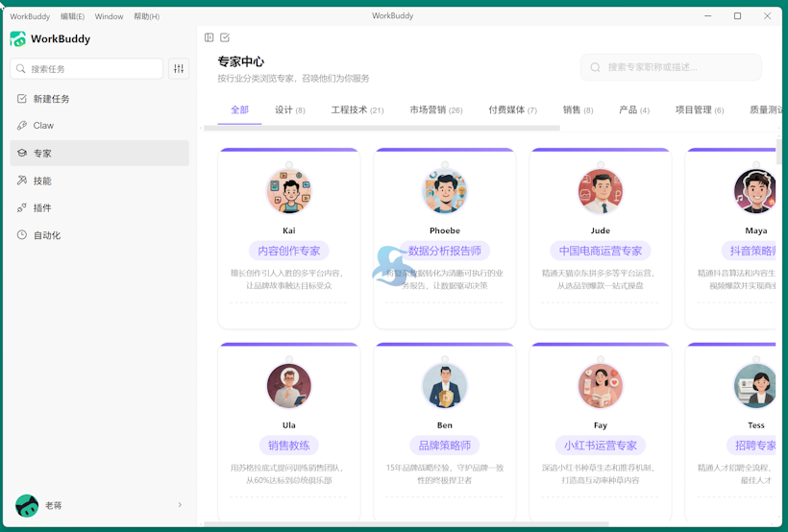This screenshot has height=532, width=788.
Task: Open Maya's avatar picture
Action: click(x=756, y=191)
